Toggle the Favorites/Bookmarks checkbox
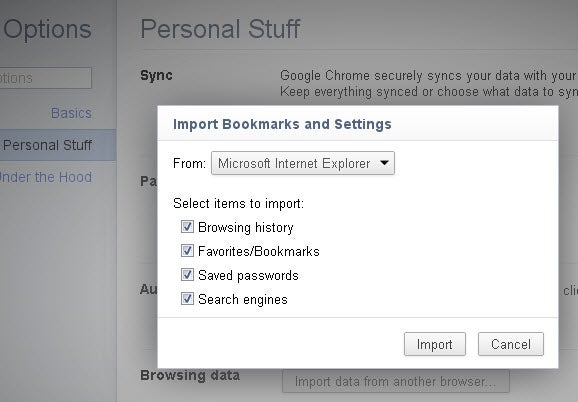Screen dimensions: 578x402 click(x=187, y=251)
